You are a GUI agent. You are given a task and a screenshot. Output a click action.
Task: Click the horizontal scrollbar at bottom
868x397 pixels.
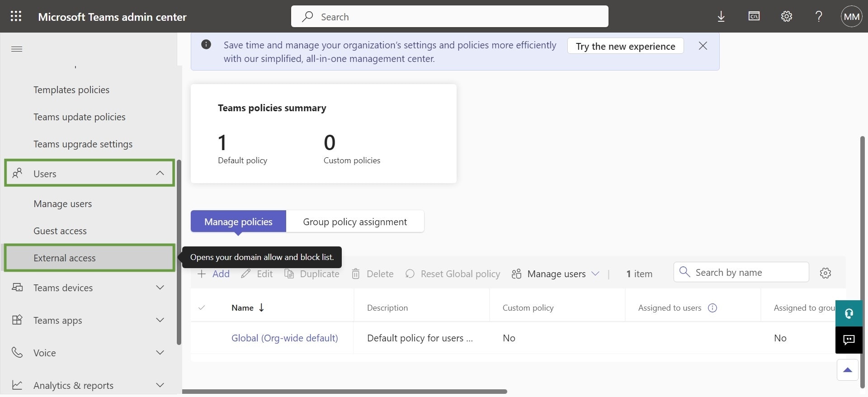[344, 391]
